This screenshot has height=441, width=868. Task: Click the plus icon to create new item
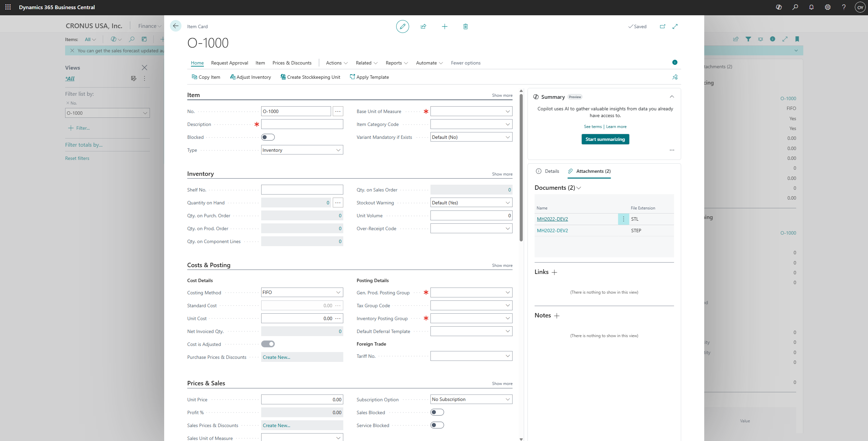(x=444, y=26)
